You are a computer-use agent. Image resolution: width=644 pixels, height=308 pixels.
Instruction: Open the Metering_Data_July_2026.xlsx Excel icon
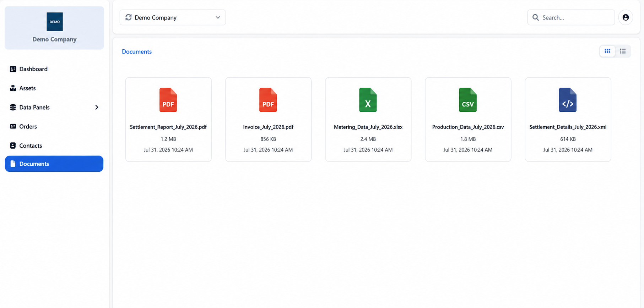point(368,100)
